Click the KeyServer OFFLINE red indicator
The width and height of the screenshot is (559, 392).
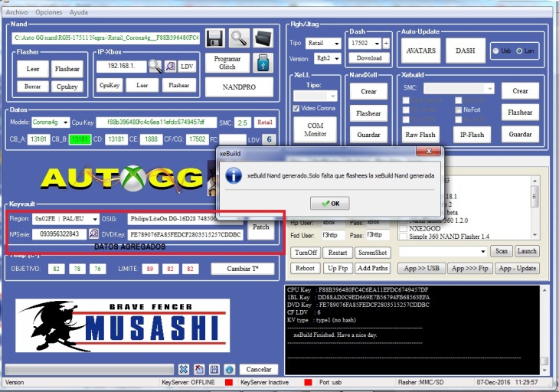[x=229, y=382]
